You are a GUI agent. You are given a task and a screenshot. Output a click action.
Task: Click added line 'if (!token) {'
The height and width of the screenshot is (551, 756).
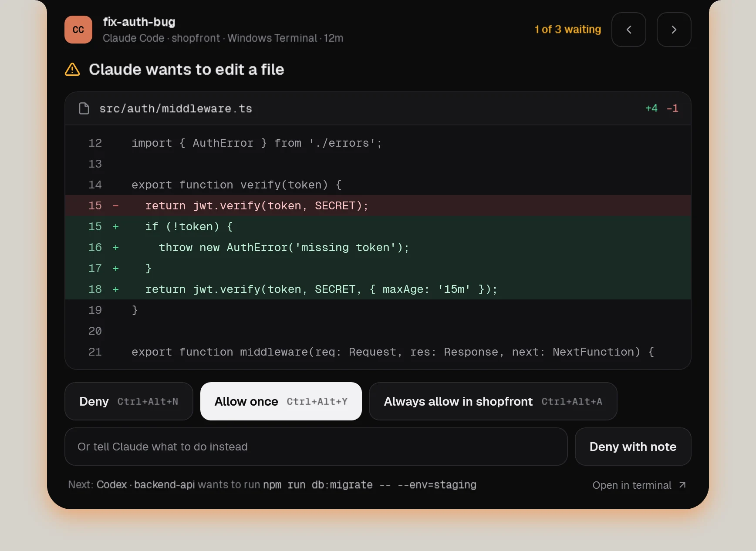(378, 226)
